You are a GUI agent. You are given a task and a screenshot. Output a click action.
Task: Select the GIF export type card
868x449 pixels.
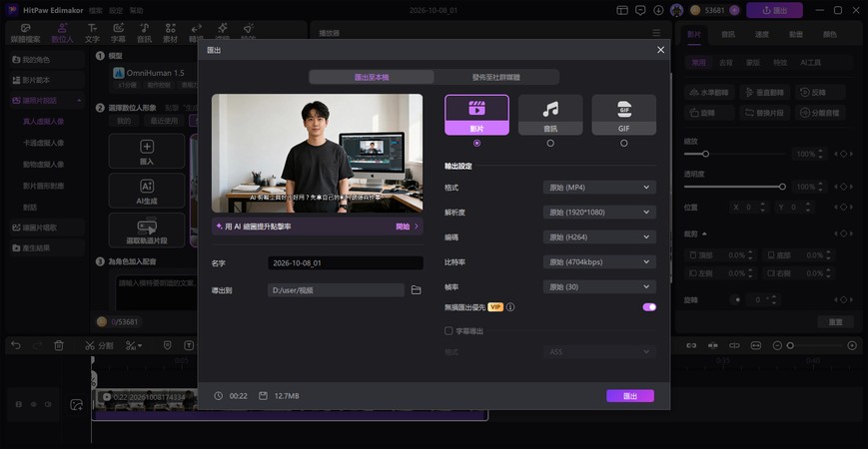click(x=624, y=115)
